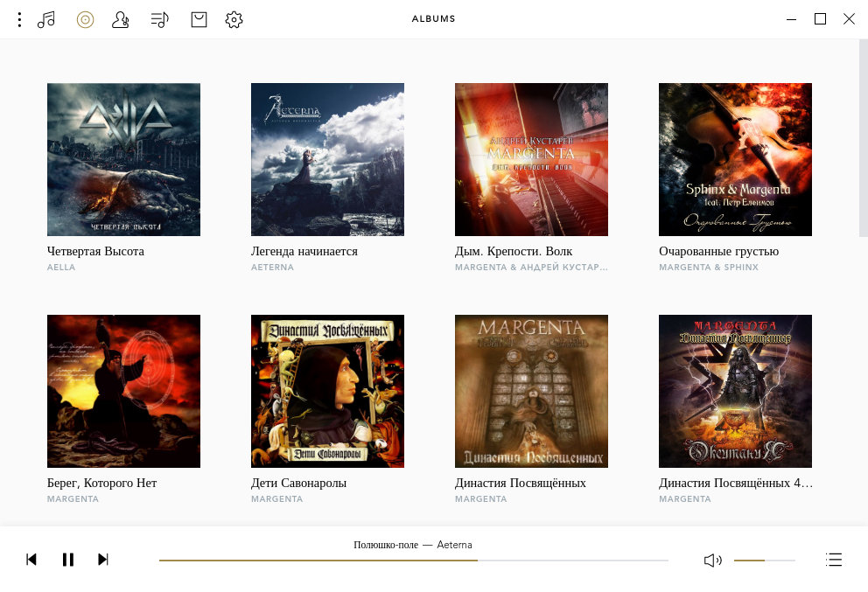
Task: Select the MARGENTA & SPHINX artist label
Action: (x=709, y=268)
